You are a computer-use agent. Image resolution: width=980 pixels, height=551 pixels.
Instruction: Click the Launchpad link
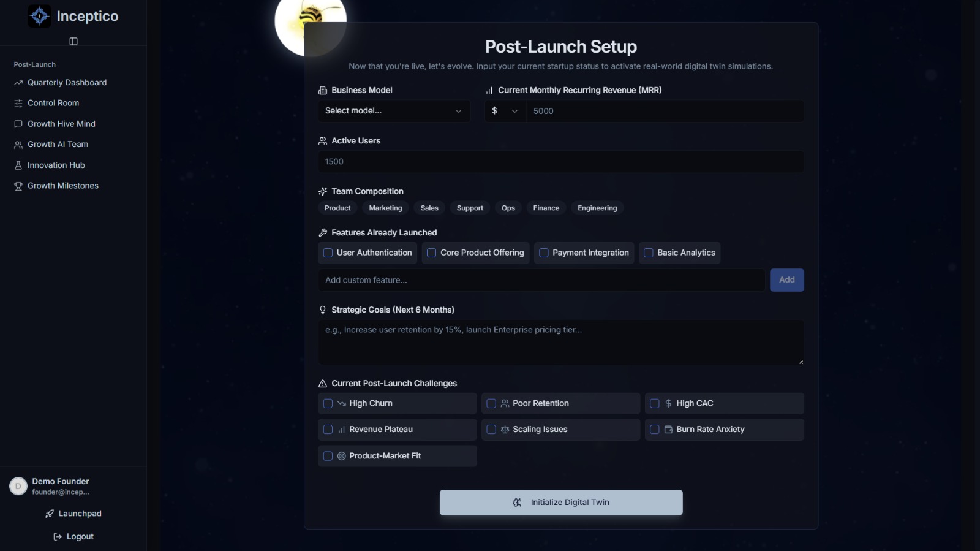pos(73,514)
